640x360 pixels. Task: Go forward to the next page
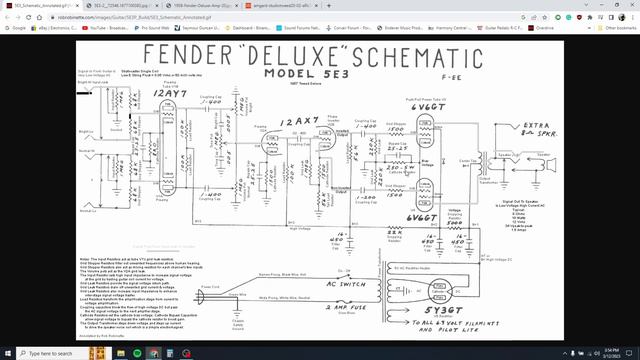pos(18,18)
